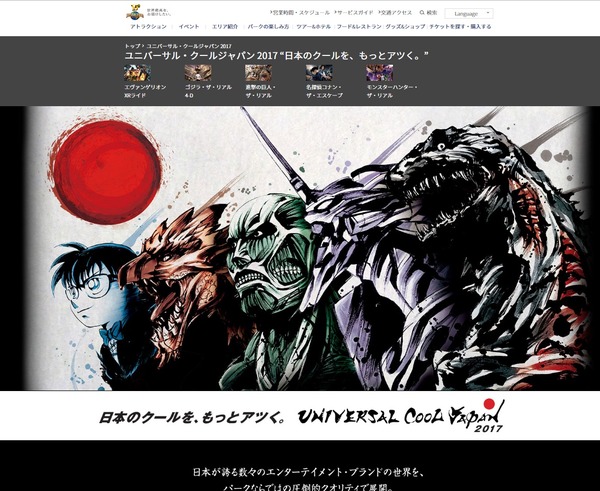Click the Universal Studios Japan logo

(135, 13)
